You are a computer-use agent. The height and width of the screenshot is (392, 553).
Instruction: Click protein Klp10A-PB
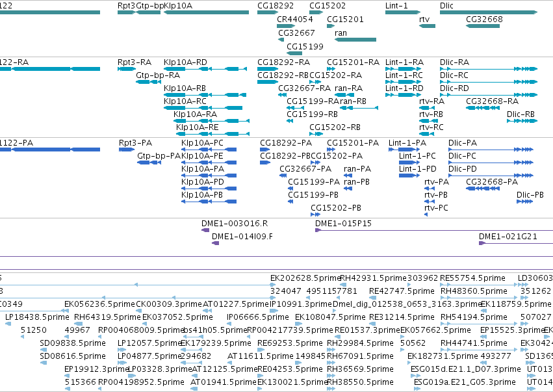pos(209,202)
